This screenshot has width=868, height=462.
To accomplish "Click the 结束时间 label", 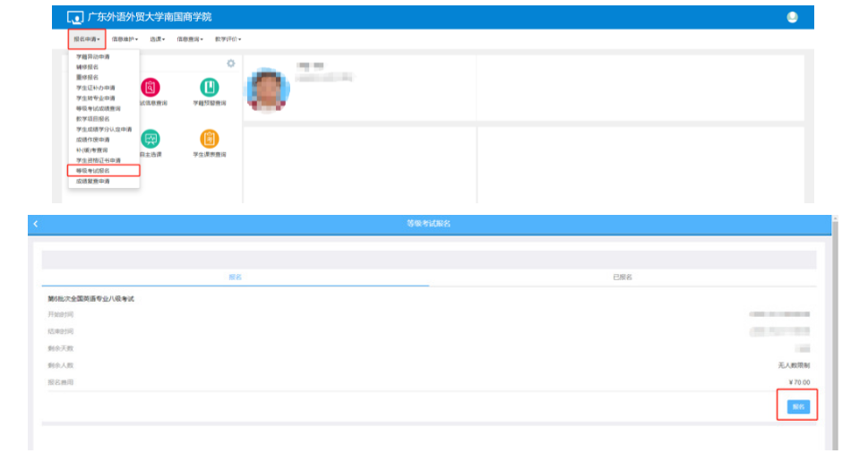I will tap(60, 331).
